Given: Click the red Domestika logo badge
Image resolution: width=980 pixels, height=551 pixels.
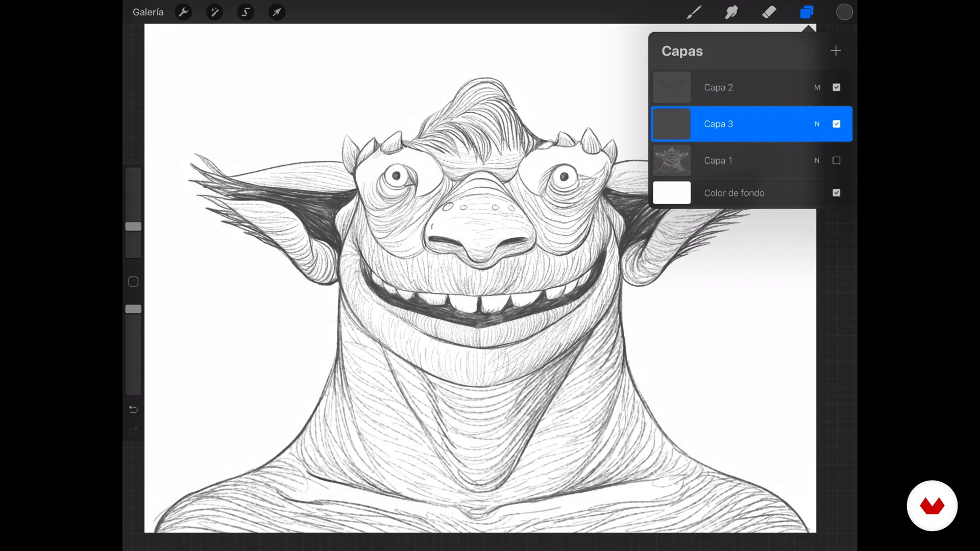Looking at the screenshot, I should 932,506.
